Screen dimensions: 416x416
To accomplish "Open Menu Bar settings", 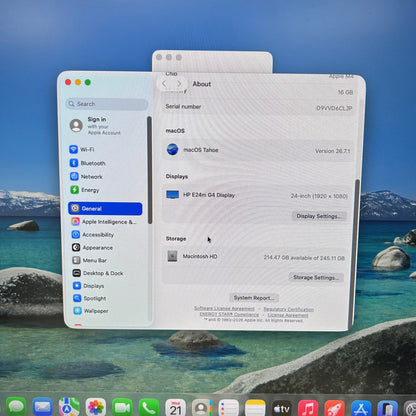I will 89,260.
